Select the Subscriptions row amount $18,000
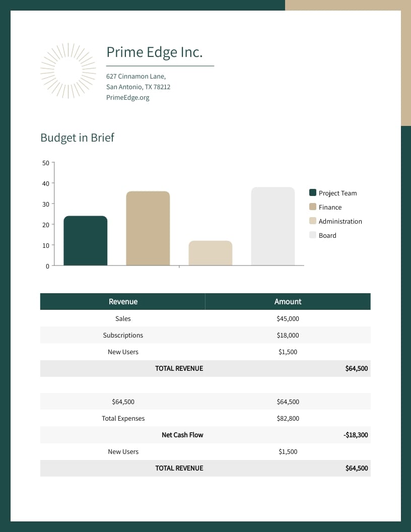The image size is (411, 532). [x=288, y=335]
